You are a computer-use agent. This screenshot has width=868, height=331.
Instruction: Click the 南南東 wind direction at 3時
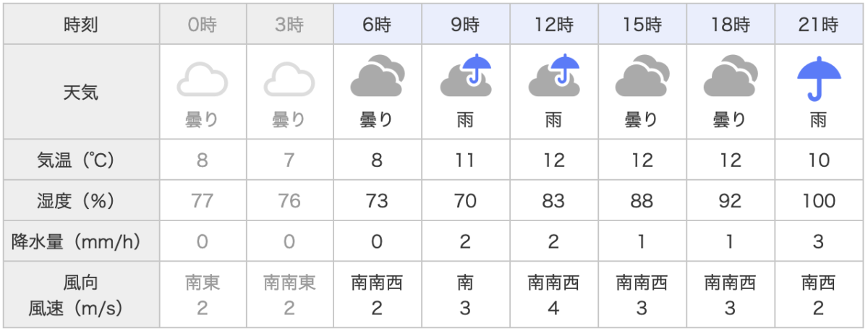[x=289, y=283]
